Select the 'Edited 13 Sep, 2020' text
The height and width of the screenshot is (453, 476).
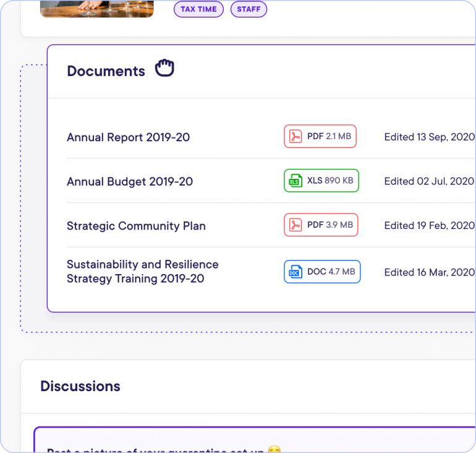tap(429, 137)
